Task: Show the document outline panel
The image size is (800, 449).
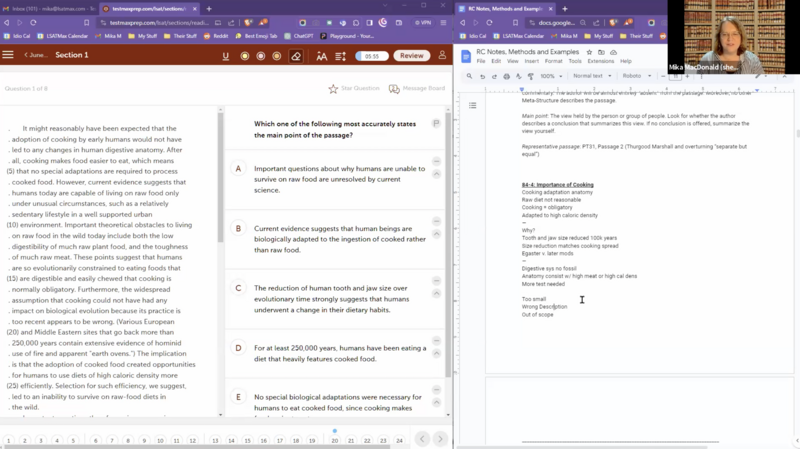Action: pos(472,105)
